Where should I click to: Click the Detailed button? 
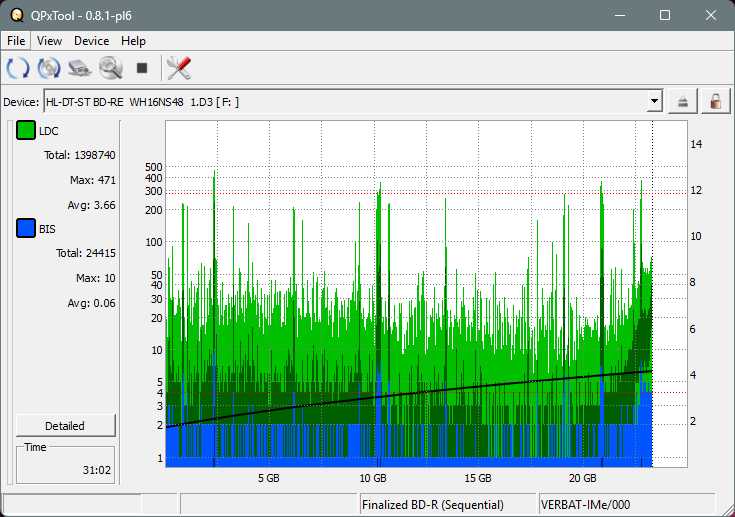tap(65, 426)
